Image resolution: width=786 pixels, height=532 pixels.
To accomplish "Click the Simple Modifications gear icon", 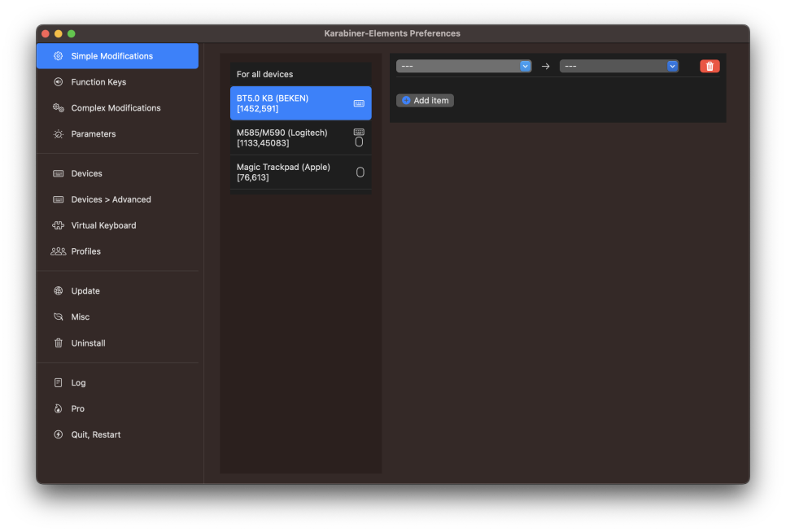I will tap(58, 56).
